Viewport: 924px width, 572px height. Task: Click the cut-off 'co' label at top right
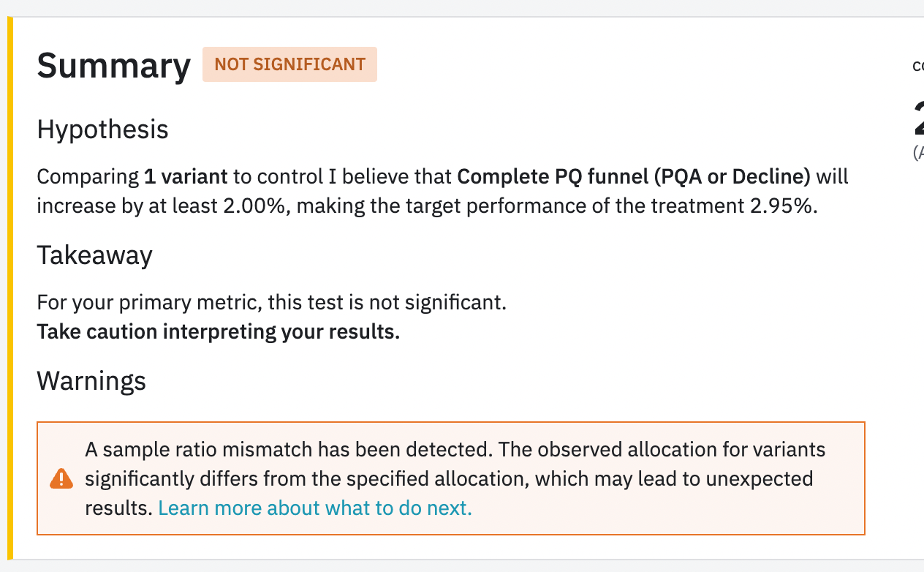pos(917,67)
